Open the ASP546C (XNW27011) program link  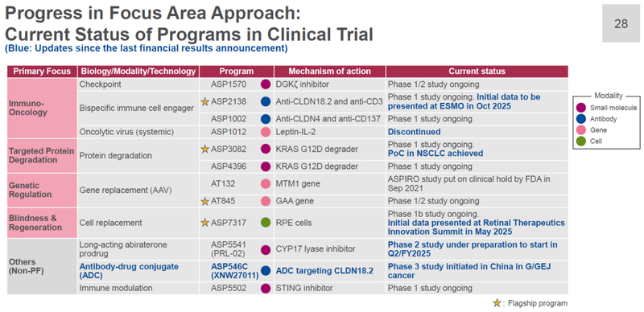coord(234,271)
